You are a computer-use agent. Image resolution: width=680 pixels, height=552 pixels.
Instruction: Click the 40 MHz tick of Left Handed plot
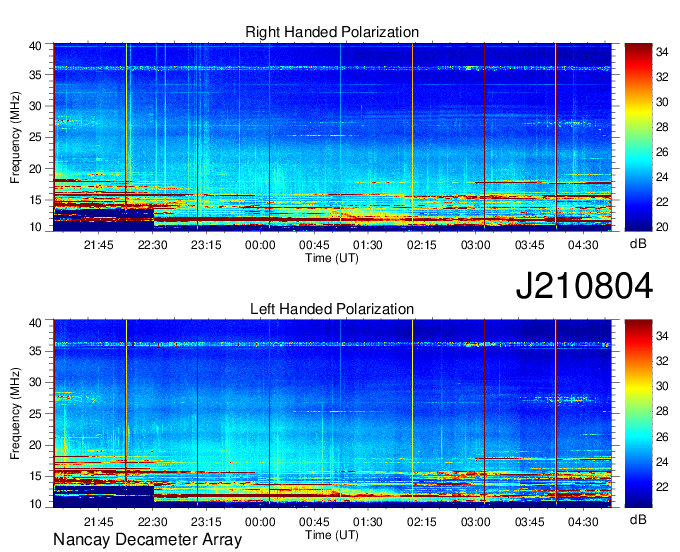35,322
